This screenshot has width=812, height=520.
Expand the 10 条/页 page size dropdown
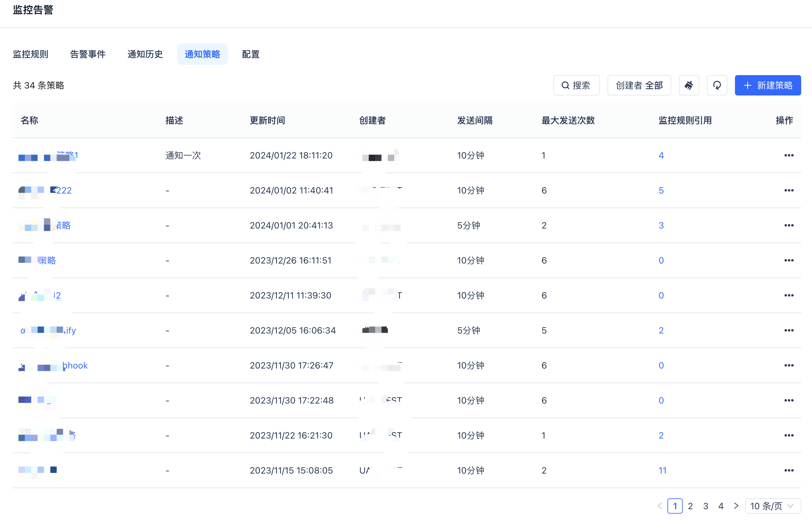[x=772, y=506]
